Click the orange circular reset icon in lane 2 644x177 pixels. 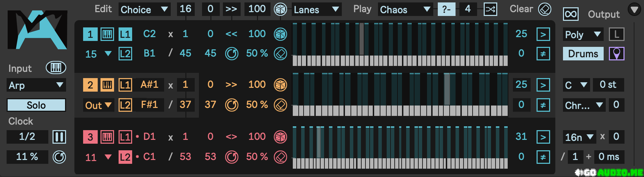point(232,105)
